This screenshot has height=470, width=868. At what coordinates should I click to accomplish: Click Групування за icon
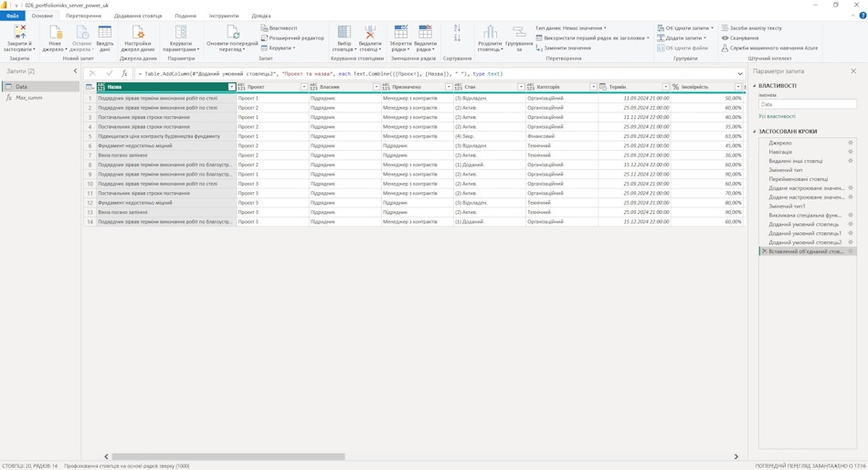click(x=519, y=32)
